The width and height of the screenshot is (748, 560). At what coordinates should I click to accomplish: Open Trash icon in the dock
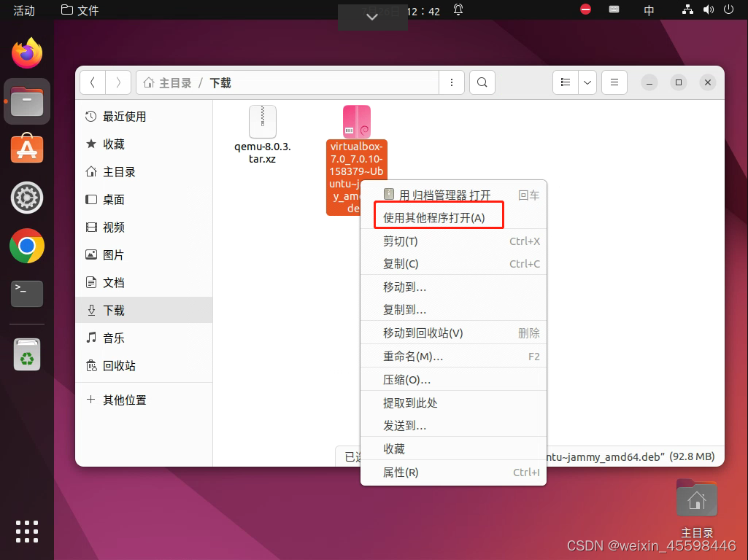click(27, 354)
